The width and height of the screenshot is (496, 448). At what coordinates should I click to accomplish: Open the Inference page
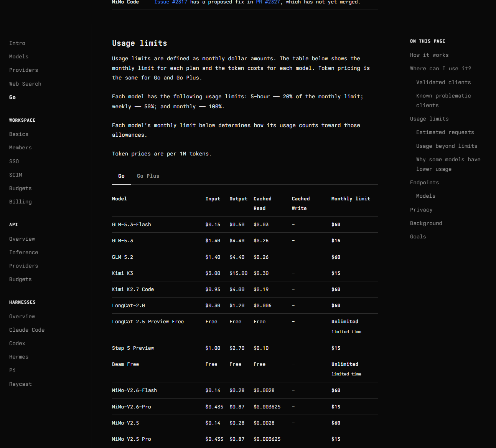click(x=24, y=252)
